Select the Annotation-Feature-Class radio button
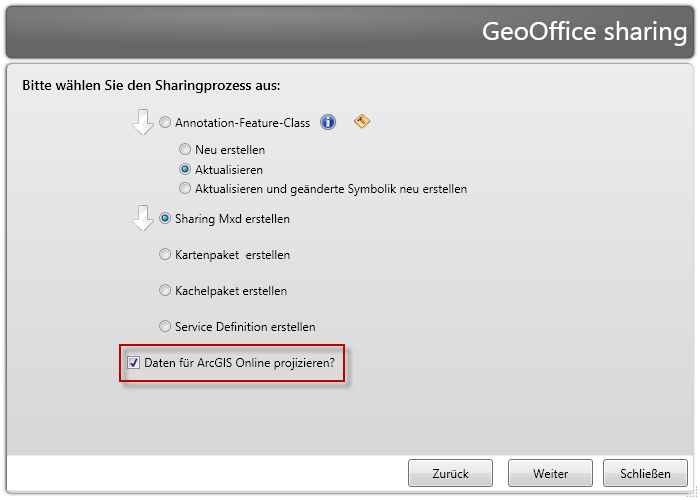 [165, 123]
